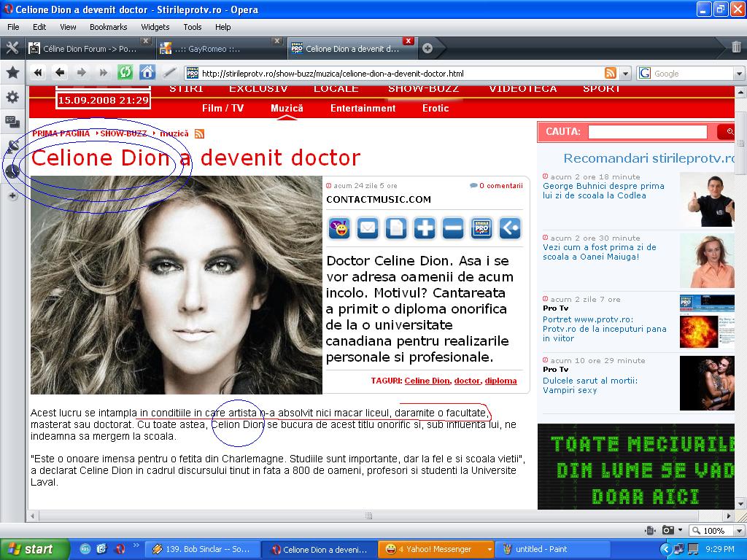Open the Bookmarks menu
Viewport: 747px width, 560px height.
108,27
